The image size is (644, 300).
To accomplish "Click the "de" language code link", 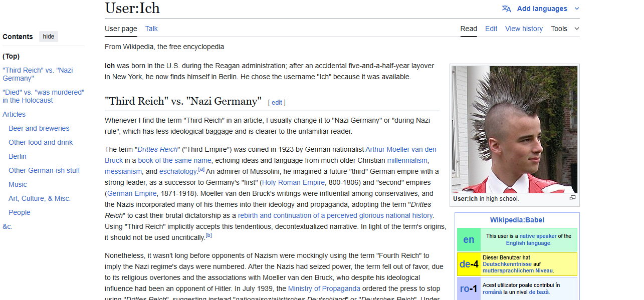I will (x=465, y=264).
